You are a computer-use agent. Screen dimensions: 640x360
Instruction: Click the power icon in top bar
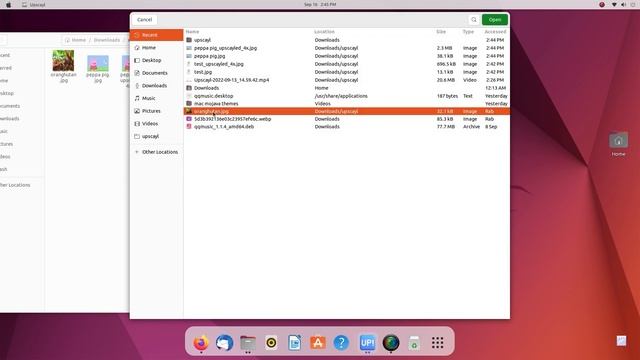tap(634, 4)
